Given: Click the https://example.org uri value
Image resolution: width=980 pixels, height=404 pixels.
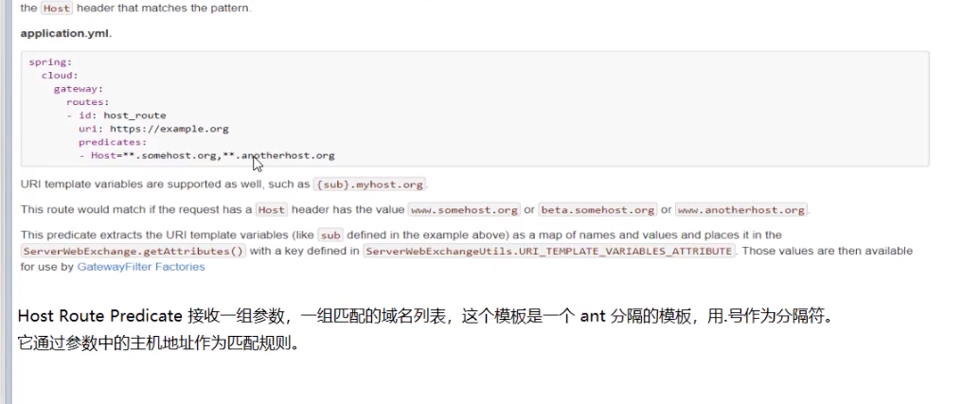Looking at the screenshot, I should click(x=169, y=129).
